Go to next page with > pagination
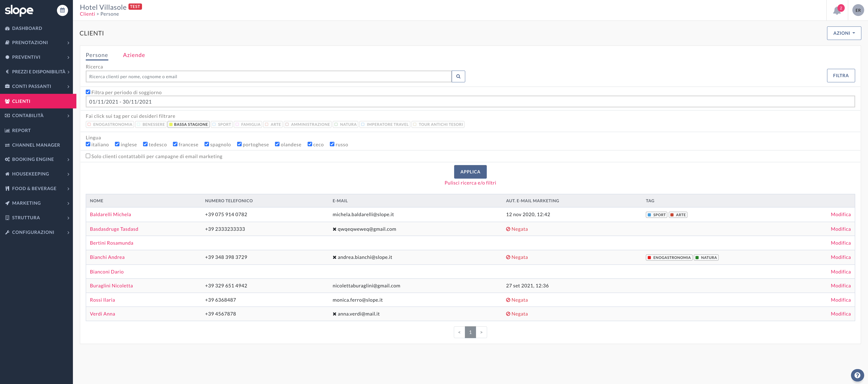Viewport: 868px width, 384px height. click(481, 332)
